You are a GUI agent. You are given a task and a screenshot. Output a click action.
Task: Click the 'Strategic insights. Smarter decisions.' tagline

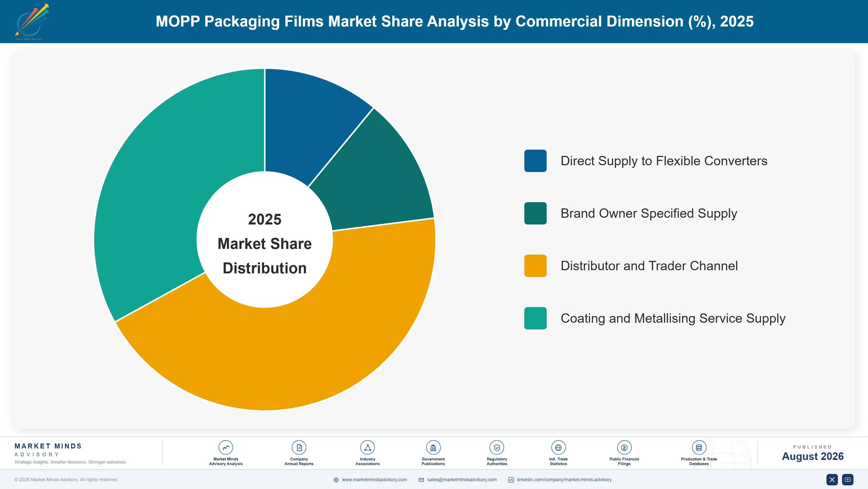[70, 462]
